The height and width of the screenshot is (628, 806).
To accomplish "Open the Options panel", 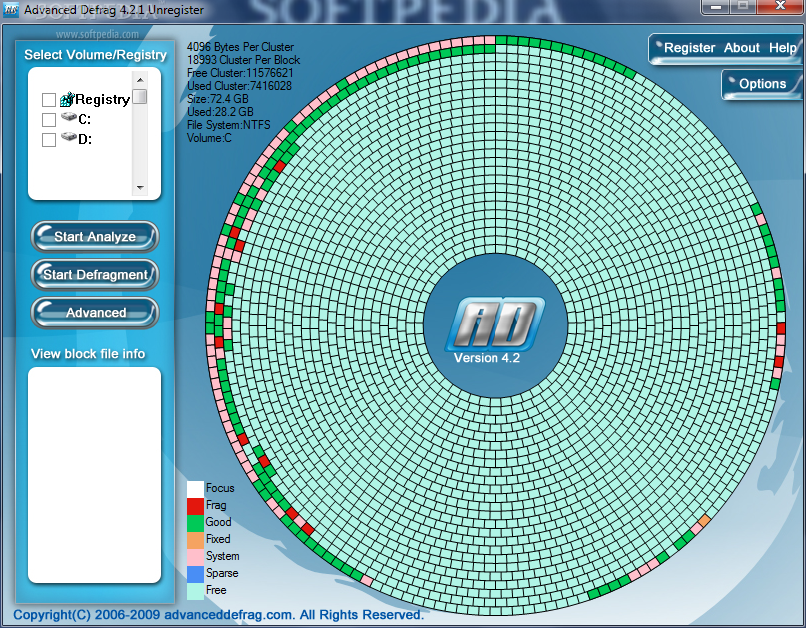I will tap(762, 84).
